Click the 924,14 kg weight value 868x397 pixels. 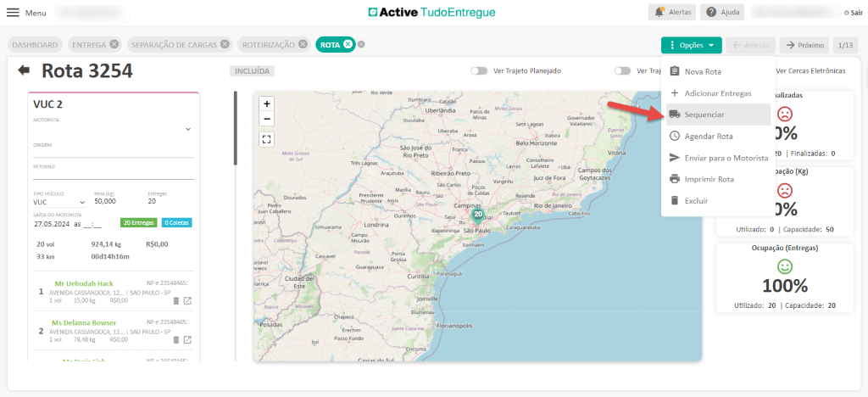pyautogui.click(x=106, y=243)
